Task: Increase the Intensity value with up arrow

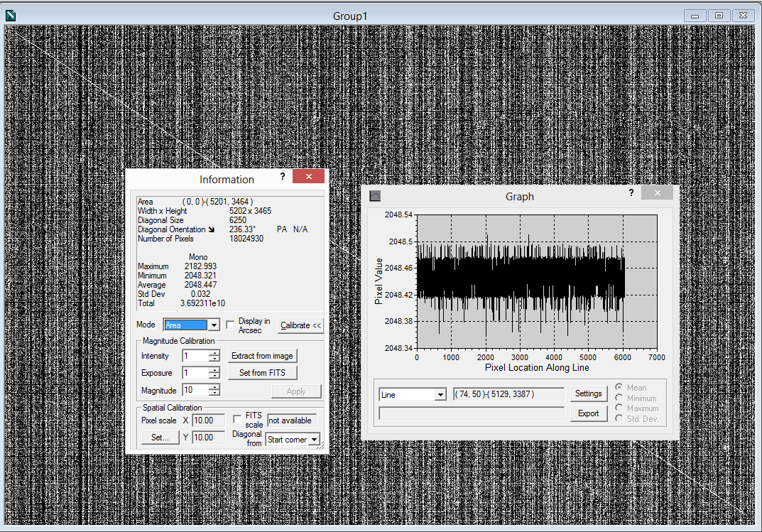Action: 214,352
